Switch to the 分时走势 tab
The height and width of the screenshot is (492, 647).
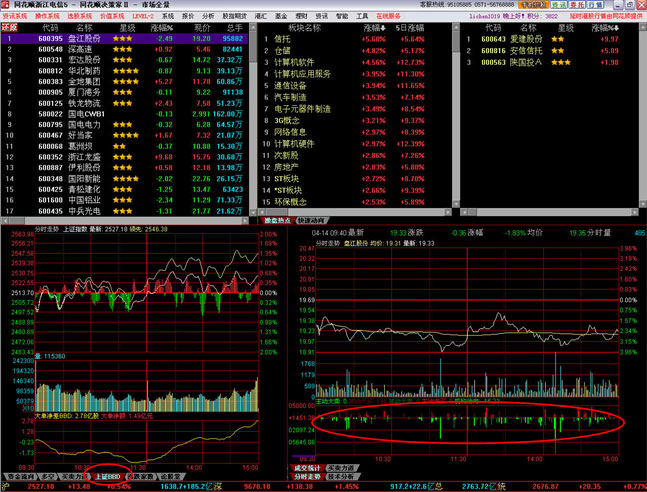click(306, 477)
